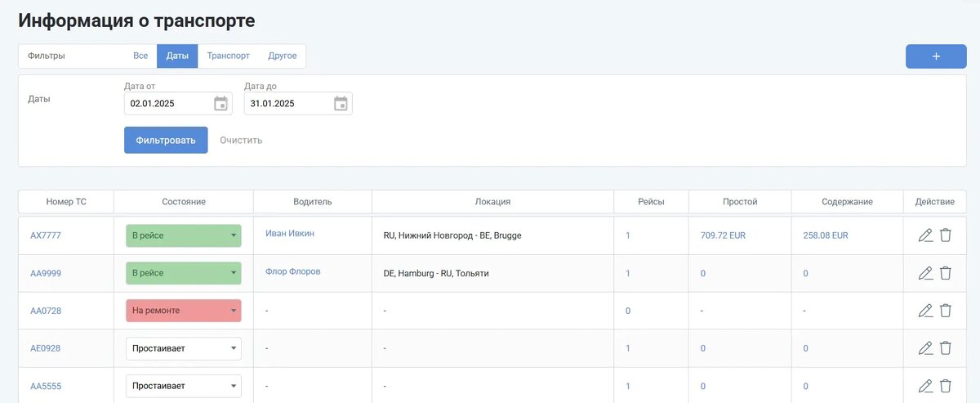
Task: Click the 'Дата от' date input field
Action: (x=167, y=104)
